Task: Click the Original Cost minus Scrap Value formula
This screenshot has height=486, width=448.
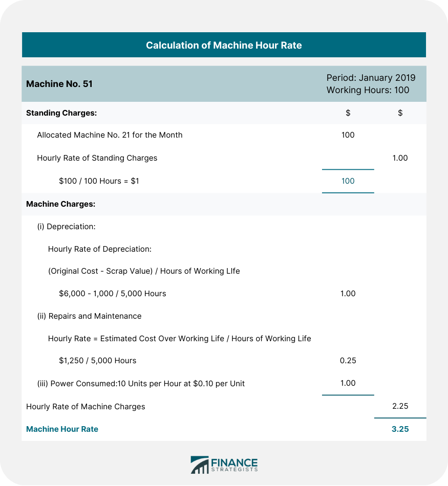Action: (x=144, y=271)
